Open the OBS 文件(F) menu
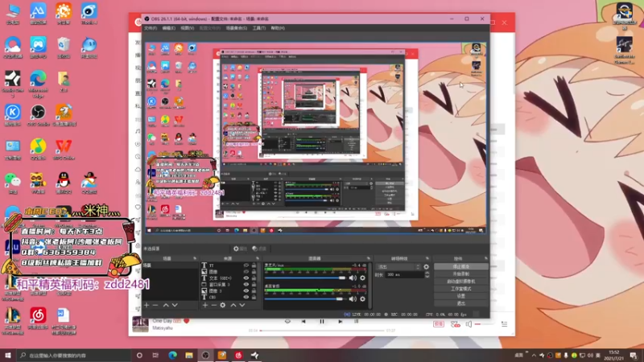The width and height of the screenshot is (644, 362). pos(151,28)
